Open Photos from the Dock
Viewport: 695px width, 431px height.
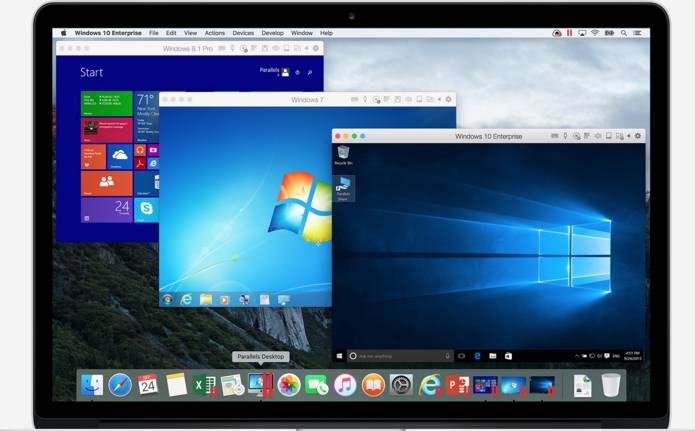[x=289, y=385]
